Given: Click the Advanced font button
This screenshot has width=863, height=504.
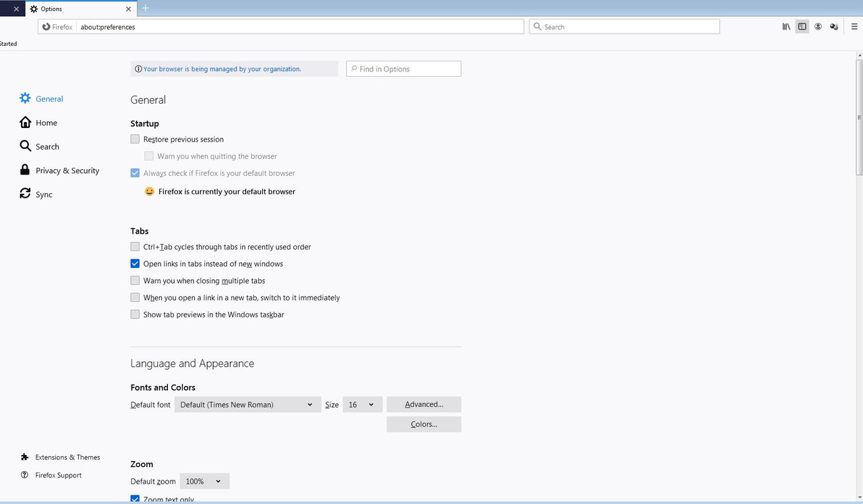Looking at the screenshot, I should pyautogui.click(x=423, y=404).
